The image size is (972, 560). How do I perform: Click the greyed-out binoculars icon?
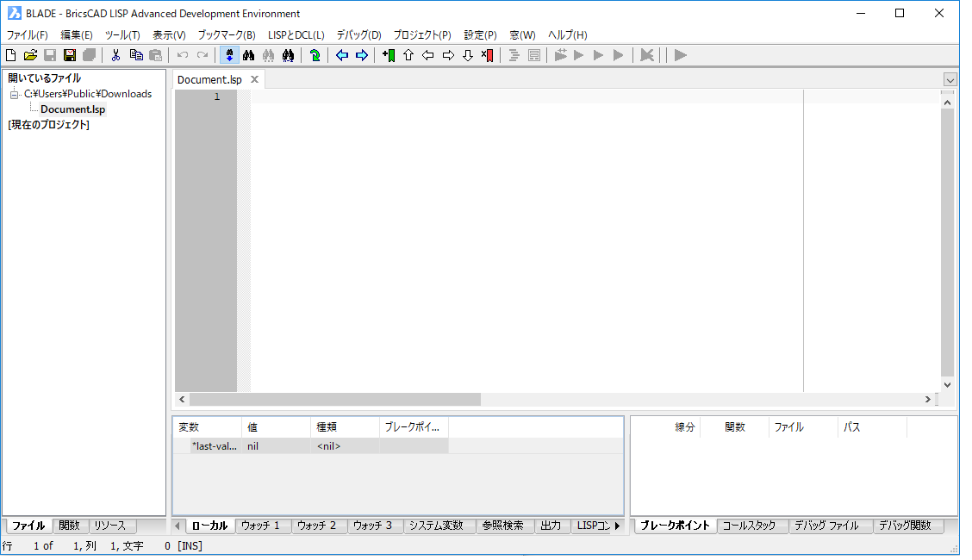268,55
